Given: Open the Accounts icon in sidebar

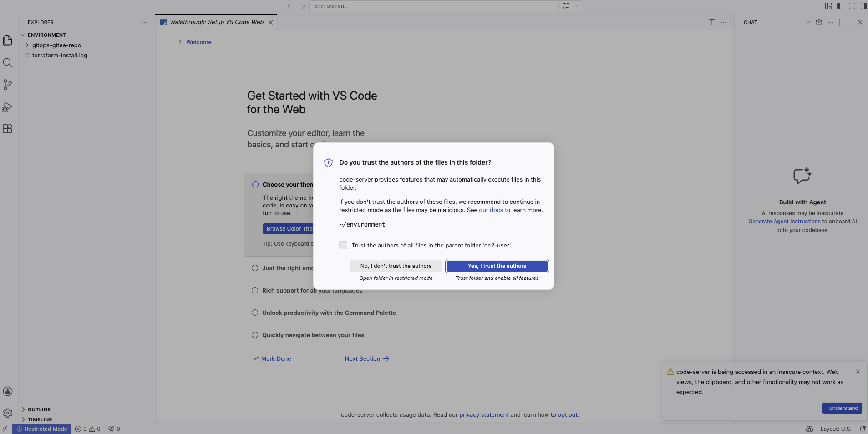Looking at the screenshot, I should [8, 391].
